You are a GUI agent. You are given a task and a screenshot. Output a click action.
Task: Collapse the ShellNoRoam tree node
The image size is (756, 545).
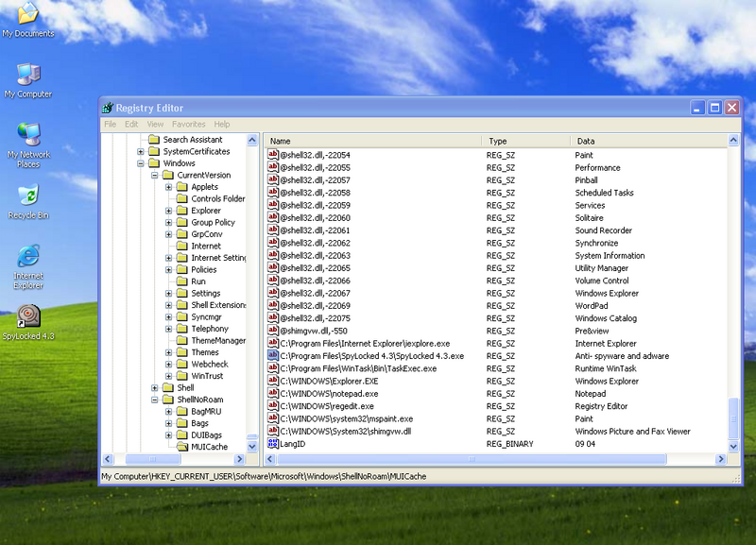click(154, 400)
